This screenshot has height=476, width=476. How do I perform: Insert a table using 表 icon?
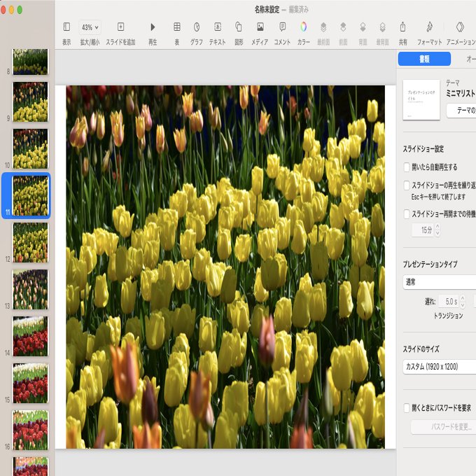(x=177, y=27)
